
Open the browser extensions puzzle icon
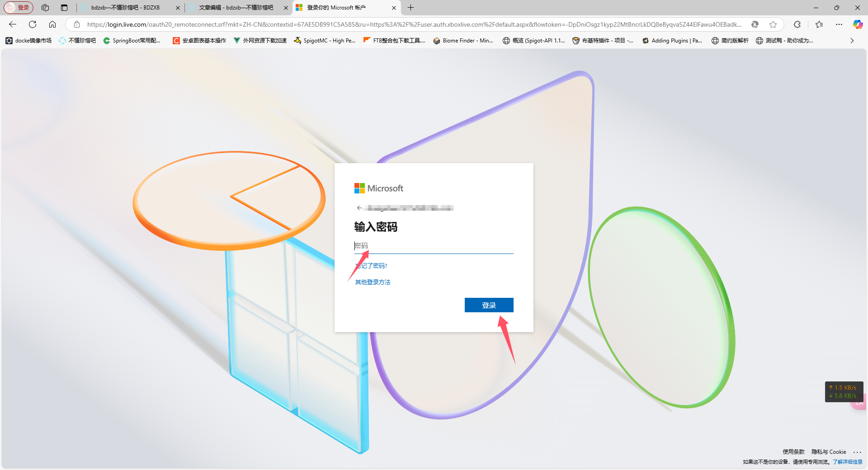coord(797,24)
